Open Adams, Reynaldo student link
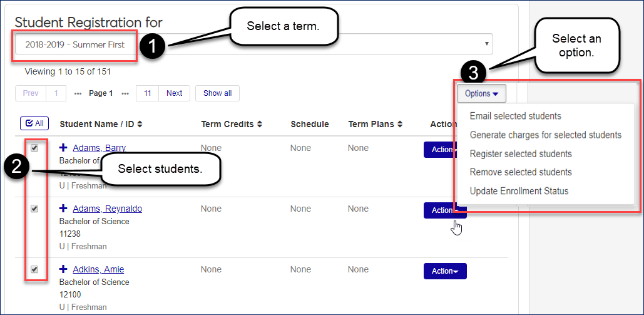Image resolution: width=644 pixels, height=315 pixels. pyautogui.click(x=107, y=209)
